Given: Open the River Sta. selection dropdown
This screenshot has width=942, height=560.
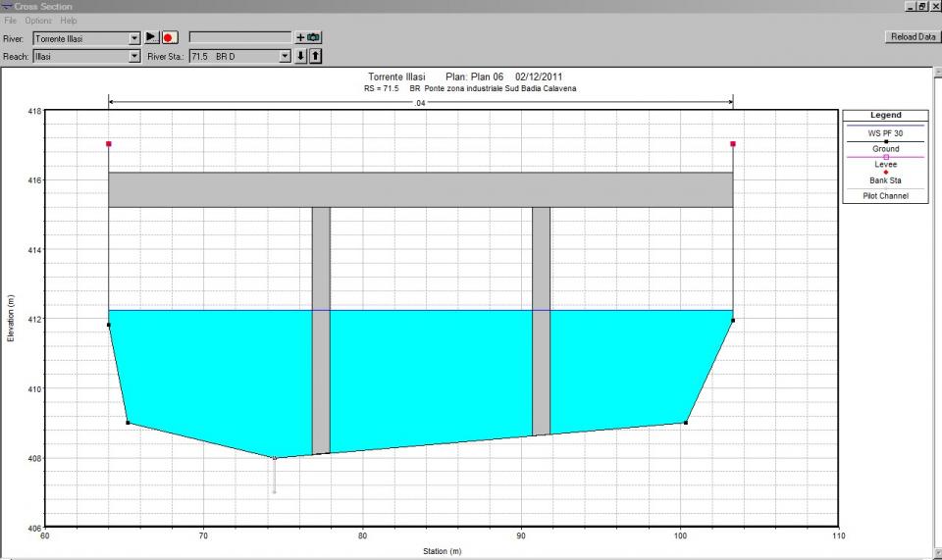Looking at the screenshot, I should 286,57.
